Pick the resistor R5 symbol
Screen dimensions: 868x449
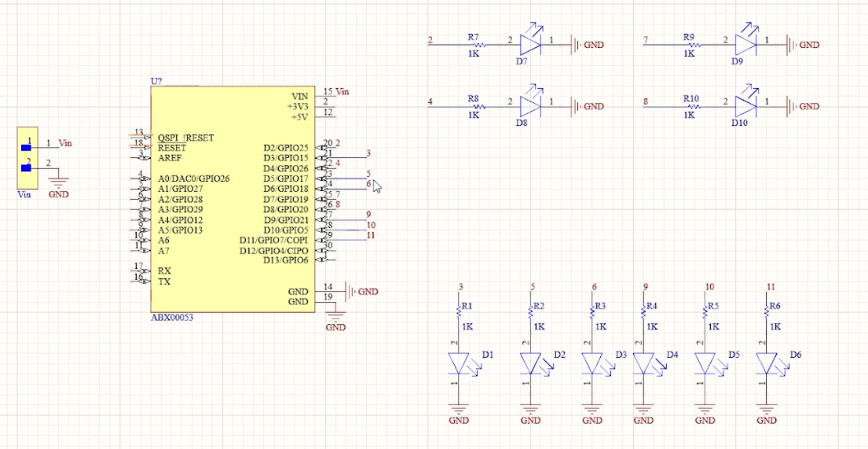[705, 313]
